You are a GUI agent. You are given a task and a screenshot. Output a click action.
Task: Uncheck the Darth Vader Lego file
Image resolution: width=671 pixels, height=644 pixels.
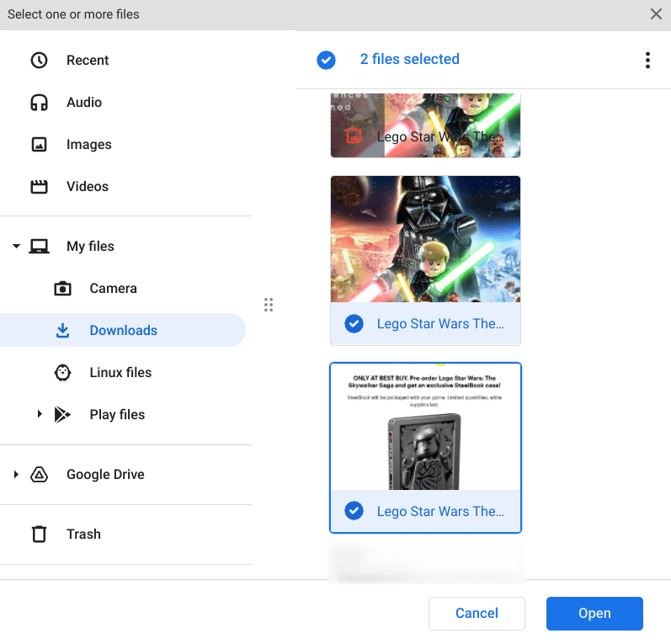tap(354, 324)
